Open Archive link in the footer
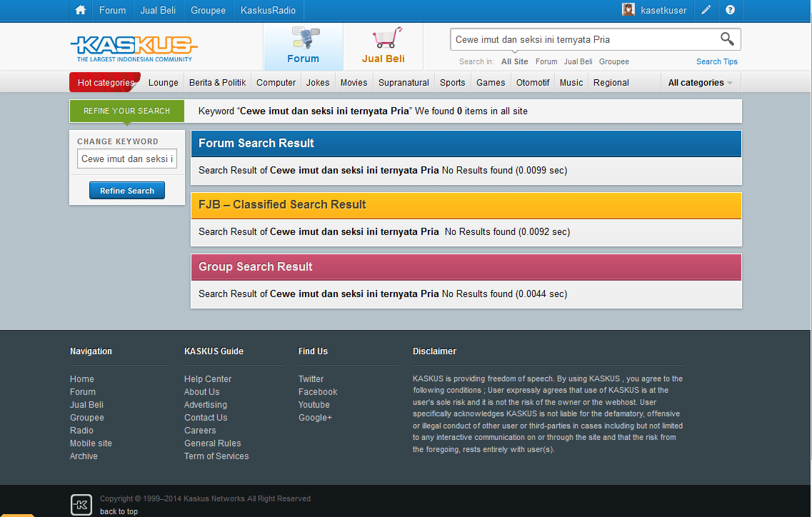Image resolution: width=812 pixels, height=517 pixels. [x=84, y=456]
